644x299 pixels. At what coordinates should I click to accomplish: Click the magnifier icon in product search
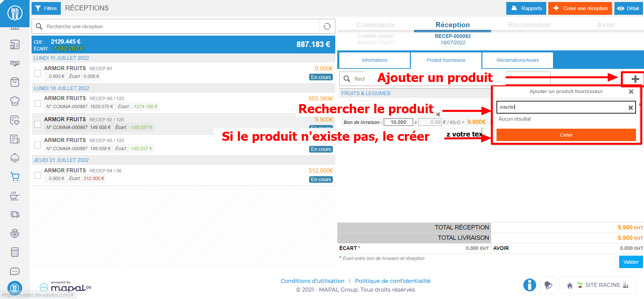point(347,79)
